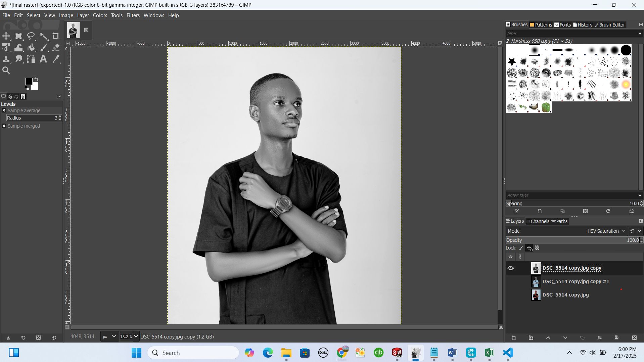The width and height of the screenshot is (644, 362).
Task: Open the Layer menu
Action: point(83,15)
